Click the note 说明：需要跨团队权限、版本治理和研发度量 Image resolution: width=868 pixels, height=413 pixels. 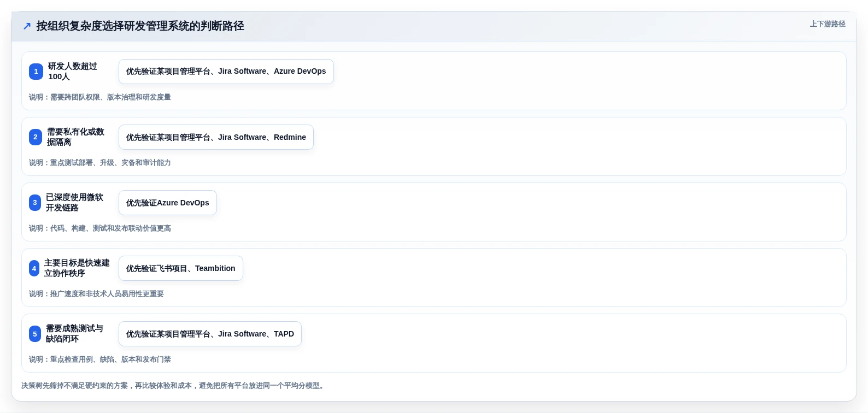pyautogui.click(x=100, y=97)
